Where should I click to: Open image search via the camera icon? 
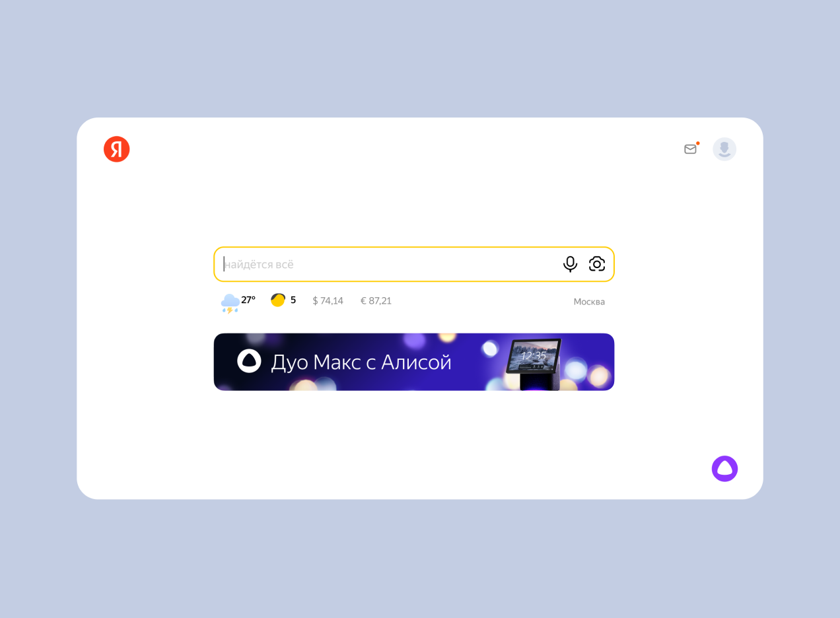click(x=597, y=264)
